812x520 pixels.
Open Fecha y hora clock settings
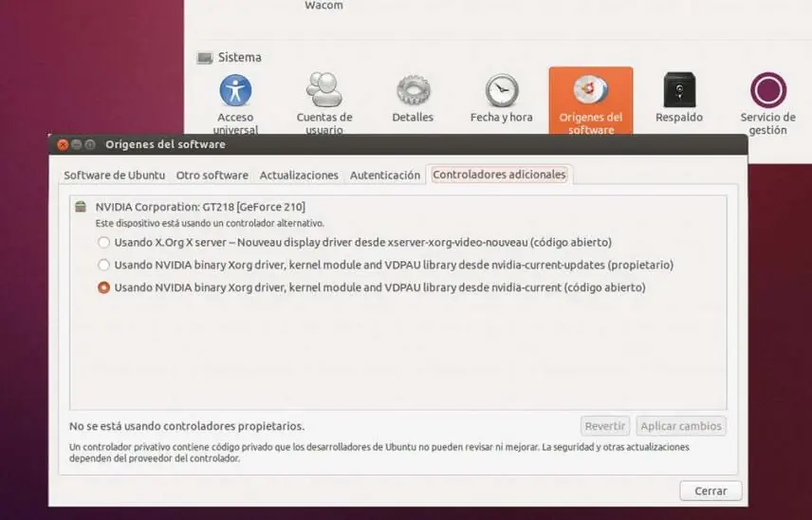coord(501,99)
